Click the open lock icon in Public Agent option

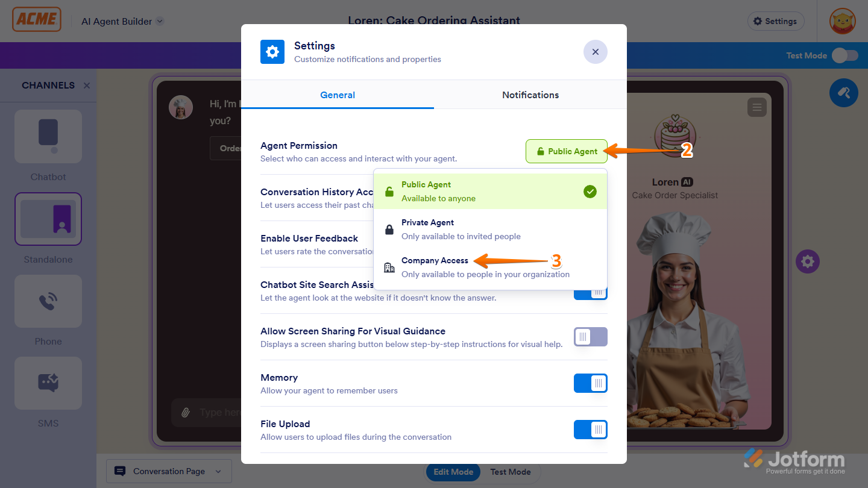click(389, 192)
